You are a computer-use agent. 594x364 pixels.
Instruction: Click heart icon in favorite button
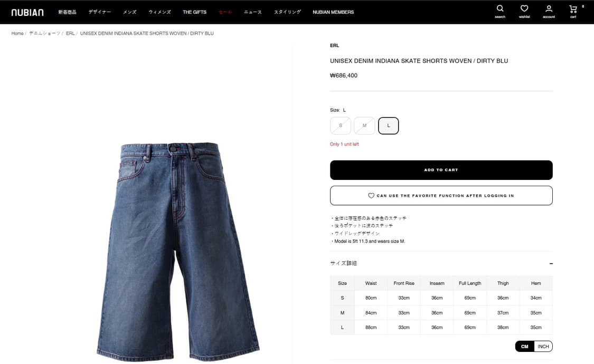point(371,196)
